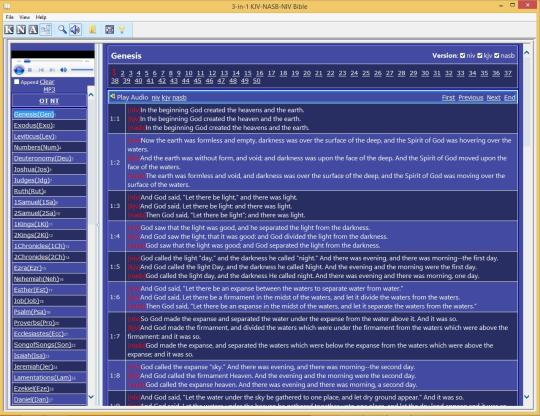
Task: Click the MP3 link
Action: 49,90
